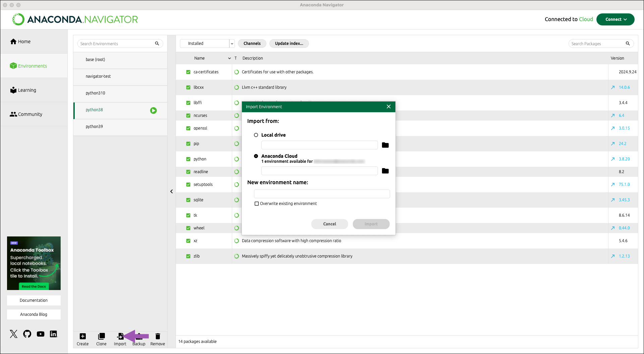The height and width of the screenshot is (354, 644).
Task: Click the Anaconda Navigator logo
Action: point(75,19)
